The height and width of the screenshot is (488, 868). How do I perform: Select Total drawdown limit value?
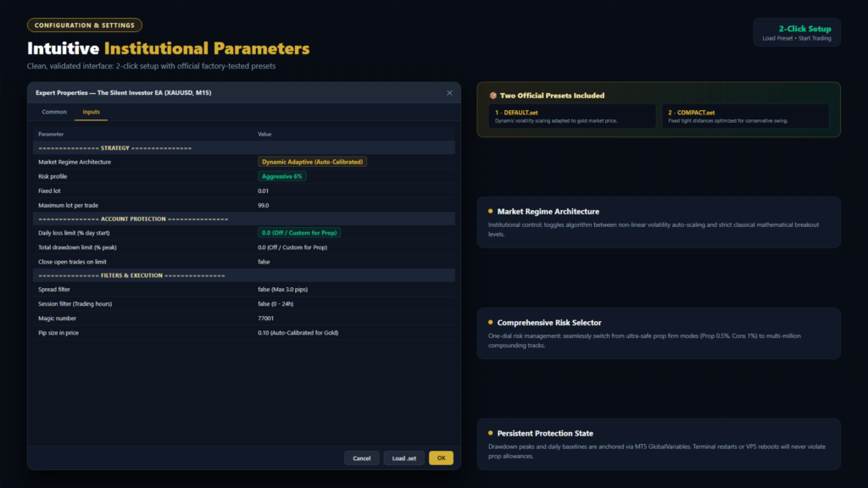(x=292, y=247)
